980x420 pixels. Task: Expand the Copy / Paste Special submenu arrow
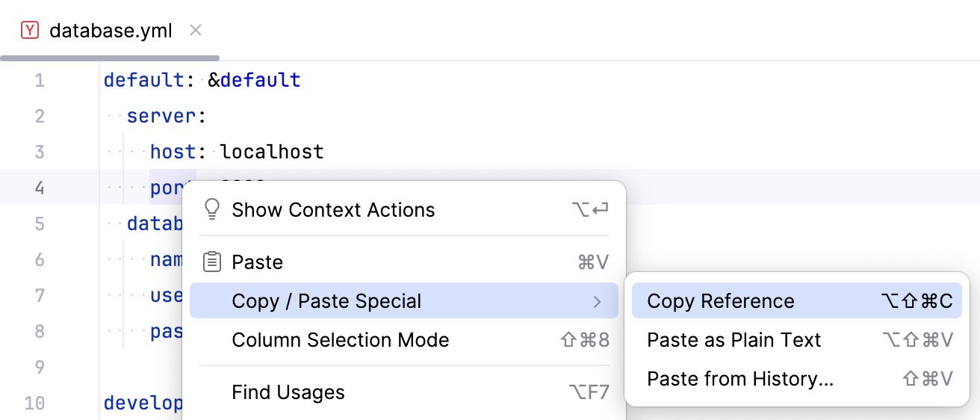tap(597, 301)
